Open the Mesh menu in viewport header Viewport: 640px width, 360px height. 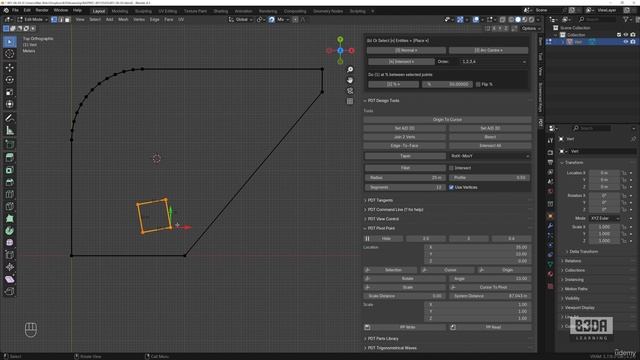(123, 19)
